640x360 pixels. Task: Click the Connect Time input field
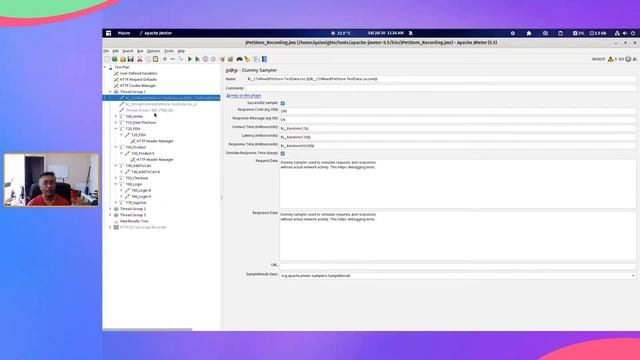coord(458,128)
